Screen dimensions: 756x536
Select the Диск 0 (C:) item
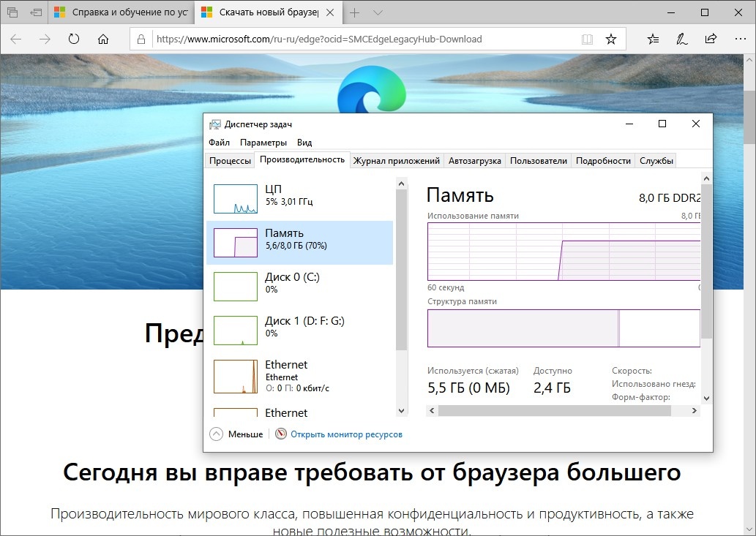(x=300, y=287)
